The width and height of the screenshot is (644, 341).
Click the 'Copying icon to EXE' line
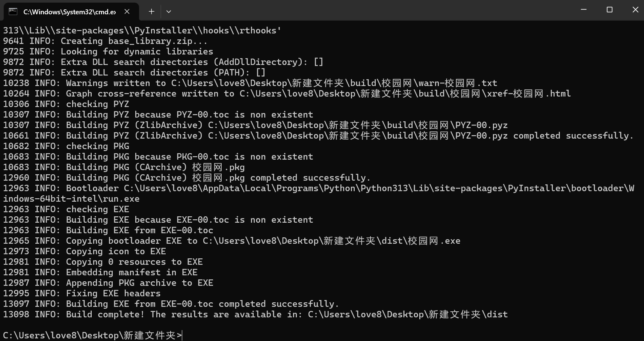pos(85,251)
